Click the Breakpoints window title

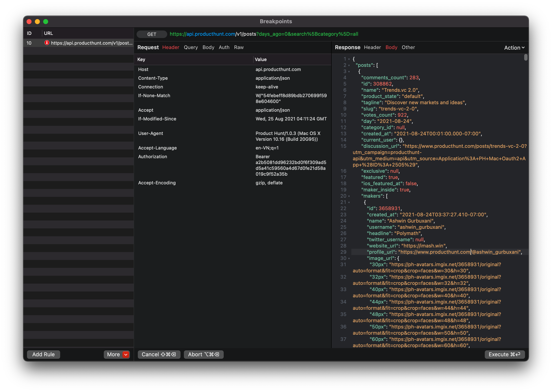276,21
